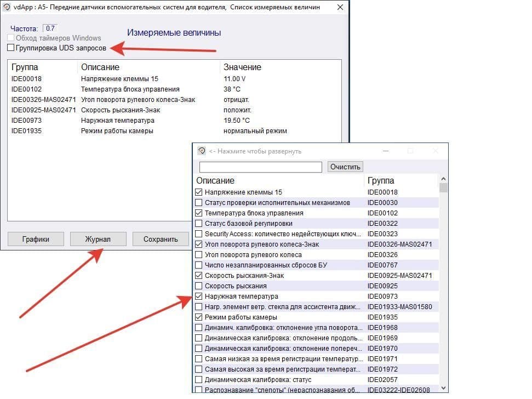Select the IDE00326-MAS02471 row in main table
Viewport: 532px width, 399px height.
(174, 100)
